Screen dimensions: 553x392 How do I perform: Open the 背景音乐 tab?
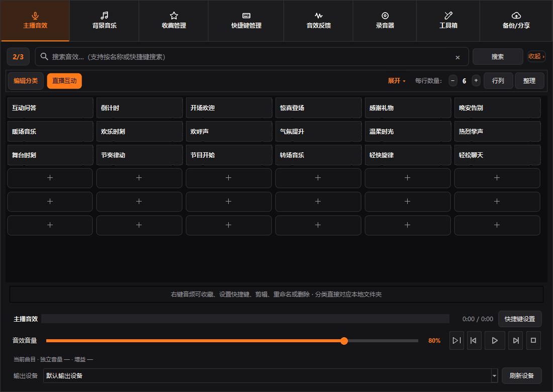[105, 21]
